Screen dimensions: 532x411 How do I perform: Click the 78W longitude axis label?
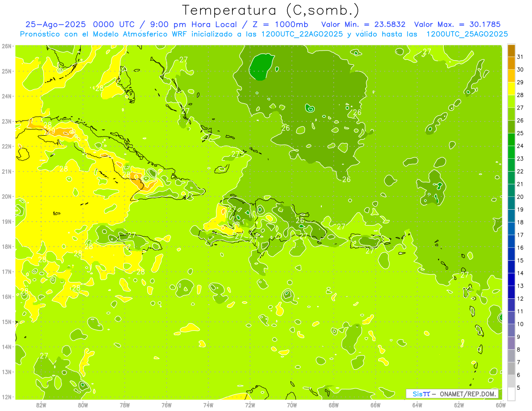coord(125,405)
